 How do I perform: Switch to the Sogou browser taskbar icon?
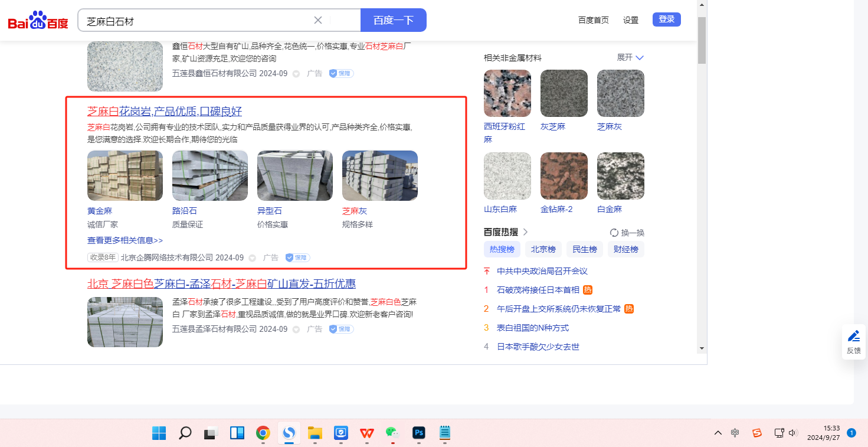289,433
